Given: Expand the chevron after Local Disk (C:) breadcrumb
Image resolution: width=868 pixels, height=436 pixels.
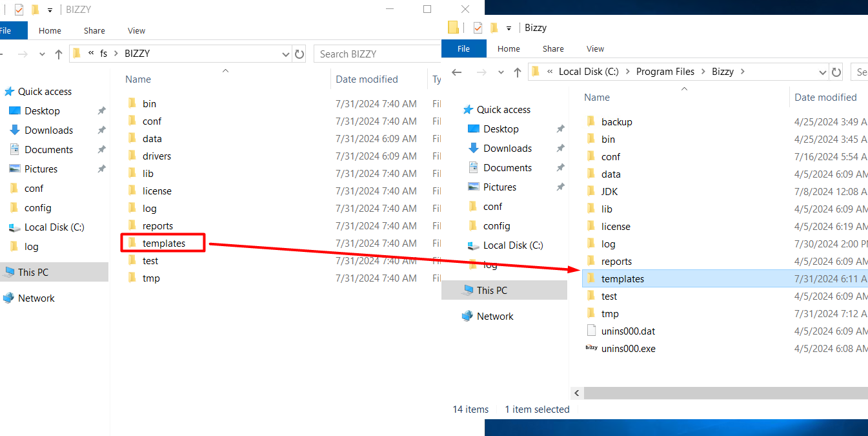Looking at the screenshot, I should point(628,72).
